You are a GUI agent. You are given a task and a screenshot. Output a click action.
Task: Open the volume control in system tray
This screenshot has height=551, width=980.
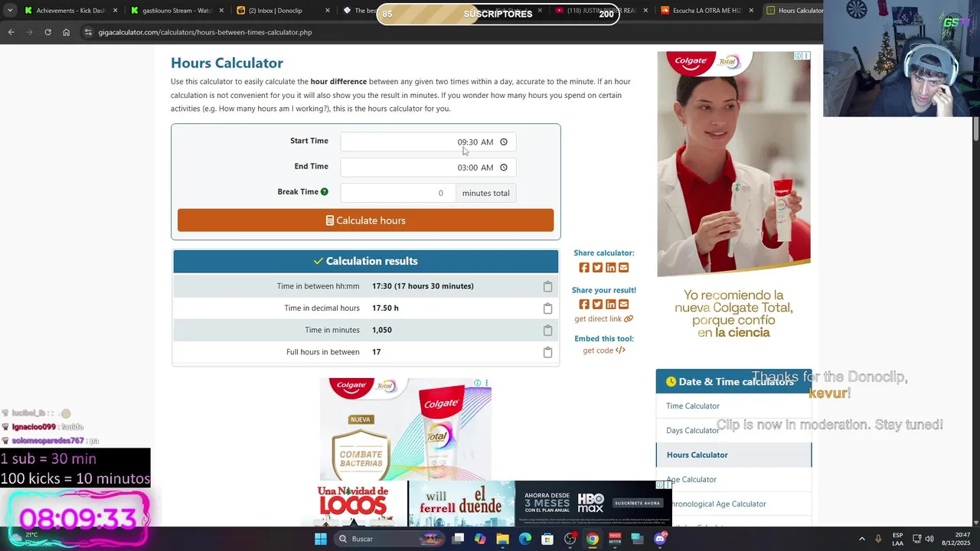931,539
